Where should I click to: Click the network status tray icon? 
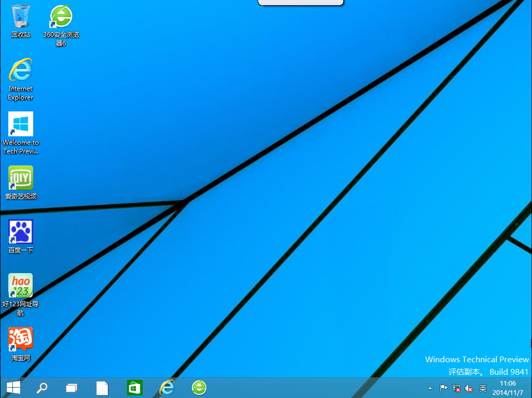click(x=456, y=388)
